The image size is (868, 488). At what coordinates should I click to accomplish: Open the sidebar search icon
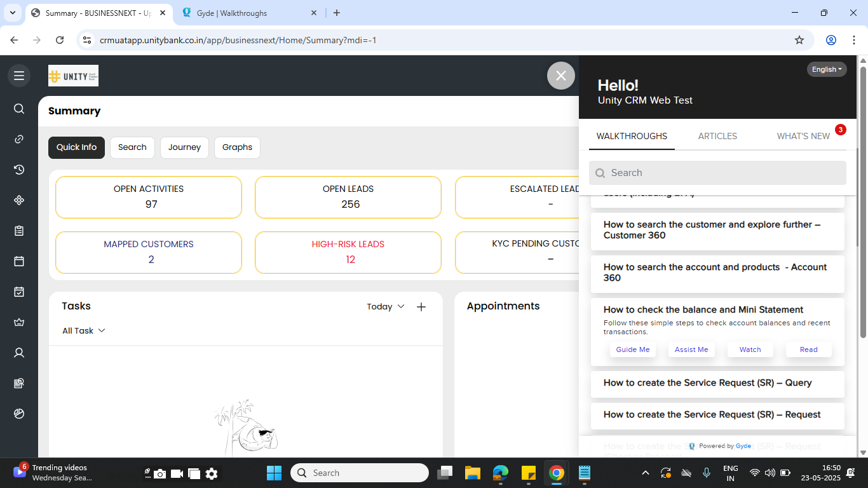[19, 109]
